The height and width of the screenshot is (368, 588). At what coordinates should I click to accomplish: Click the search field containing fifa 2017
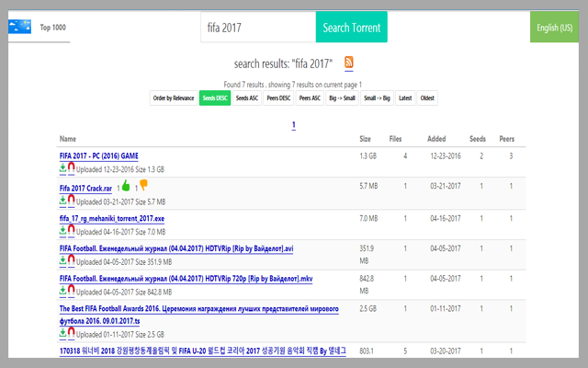coord(257,28)
